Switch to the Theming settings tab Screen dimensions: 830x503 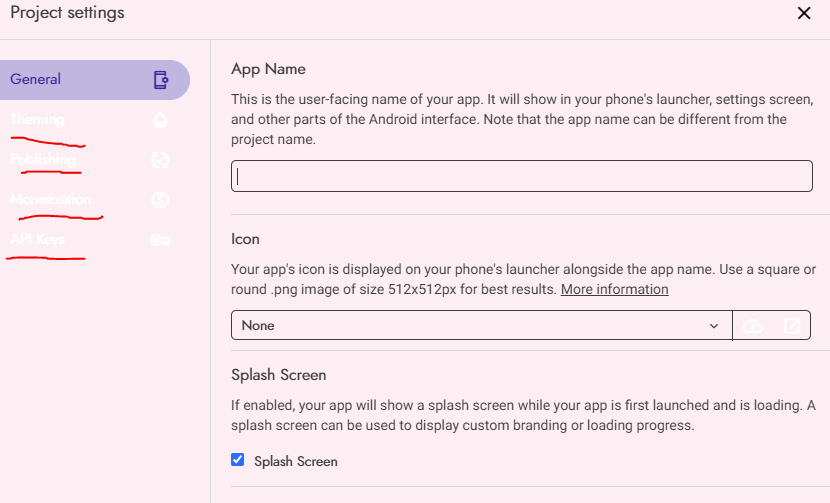(x=37, y=120)
